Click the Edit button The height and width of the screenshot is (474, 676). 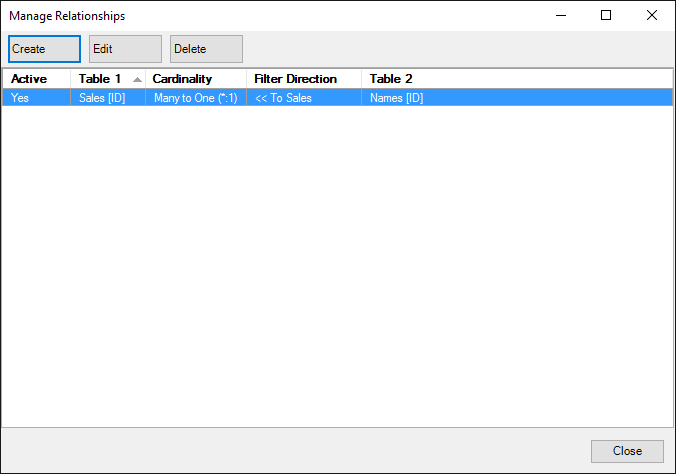click(x=125, y=49)
